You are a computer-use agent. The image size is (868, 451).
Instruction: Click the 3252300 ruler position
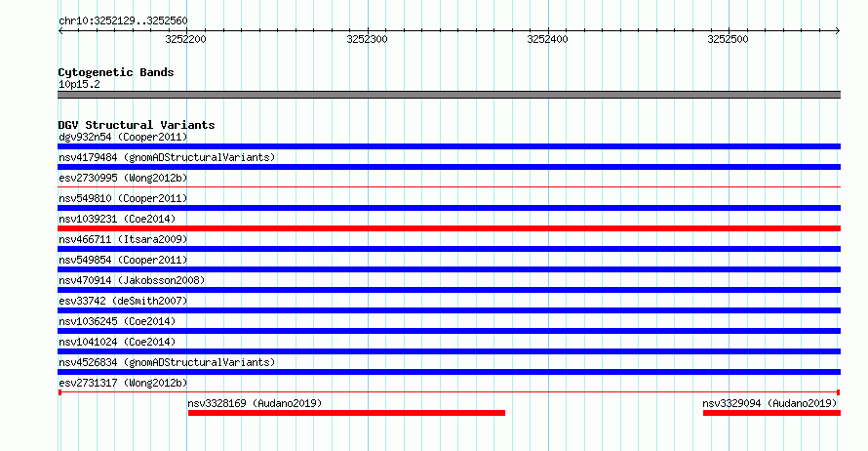pyautogui.click(x=367, y=39)
